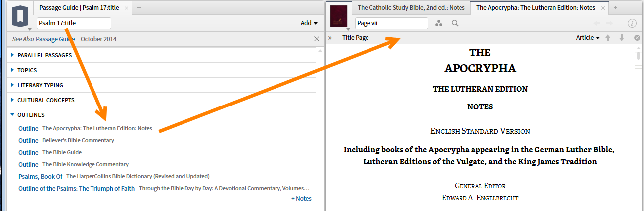Click the circled X icon beside the navigation arrows

coord(637,38)
